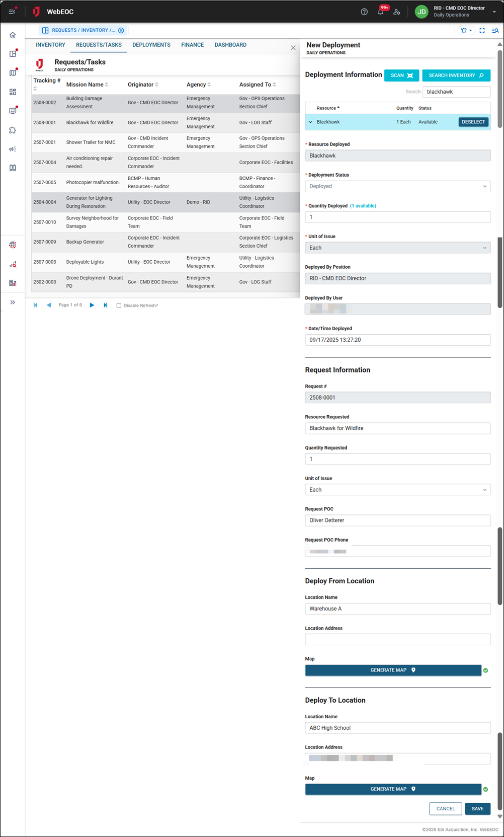Expand sidebar with double chevron
Image resolution: width=504 pixels, height=837 pixels.
click(13, 302)
